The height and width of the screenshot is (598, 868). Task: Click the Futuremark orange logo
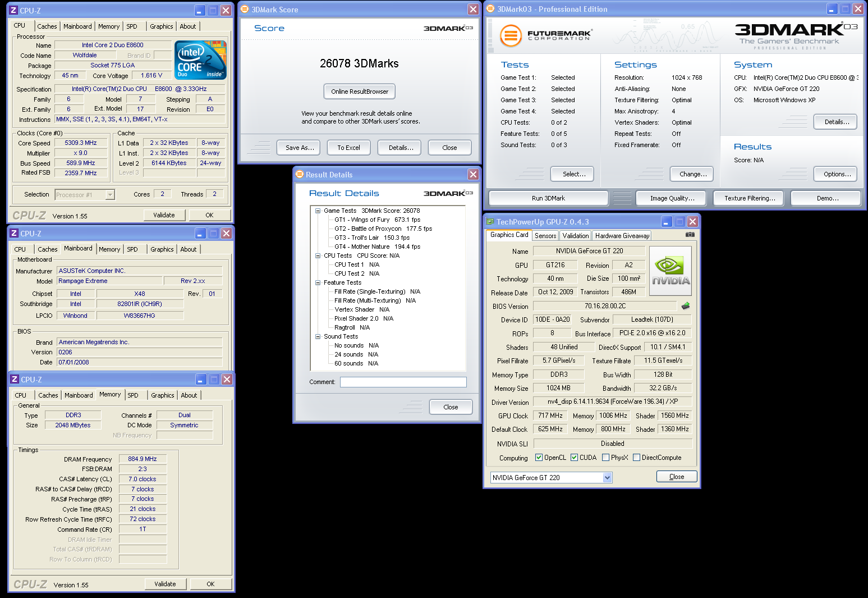511,35
